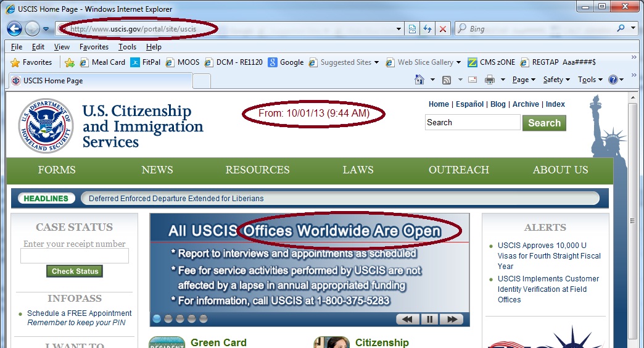This screenshot has width=644, height=348.
Task: Open the Edit menu
Action: click(38, 47)
